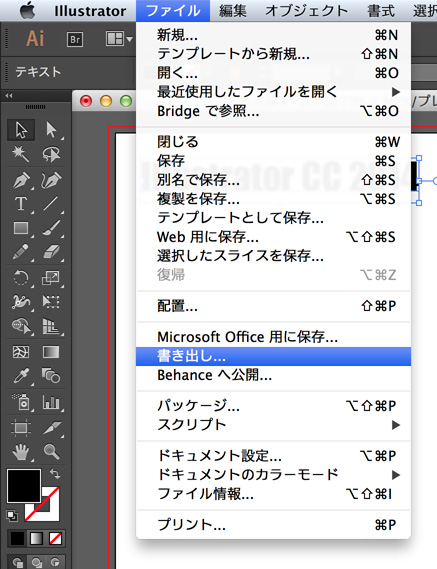Choose Behance へ公開... menu item

point(273,375)
